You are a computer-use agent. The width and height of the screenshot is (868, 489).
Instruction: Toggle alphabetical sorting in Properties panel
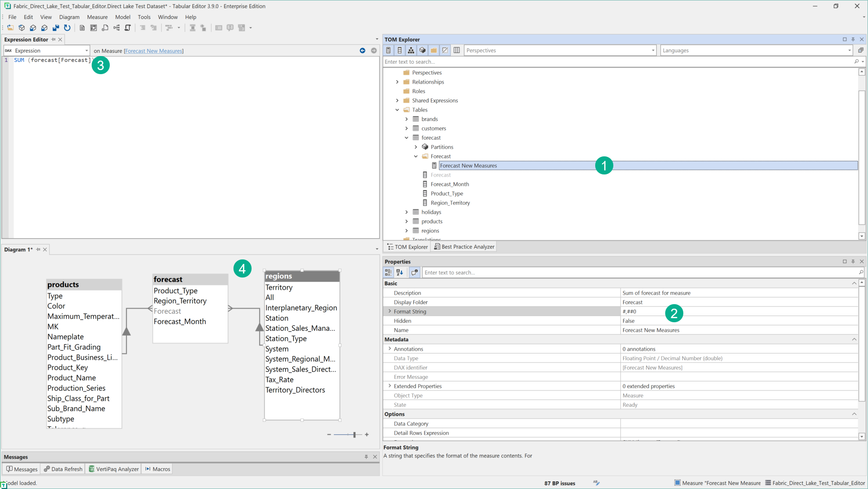point(400,272)
